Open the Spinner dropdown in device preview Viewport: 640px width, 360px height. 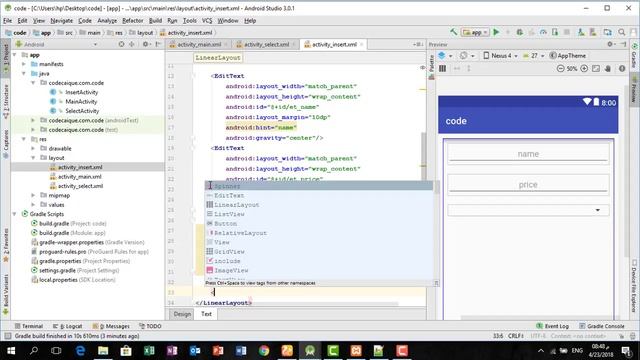pyautogui.click(x=528, y=210)
